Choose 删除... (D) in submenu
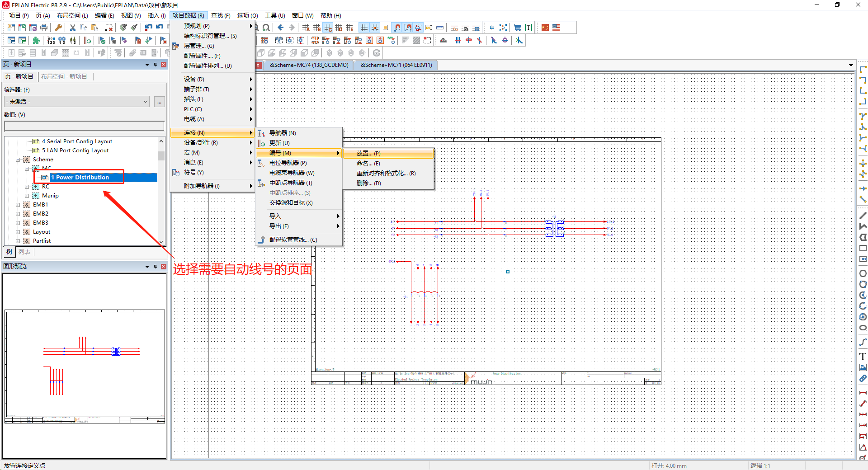 [x=389, y=183]
